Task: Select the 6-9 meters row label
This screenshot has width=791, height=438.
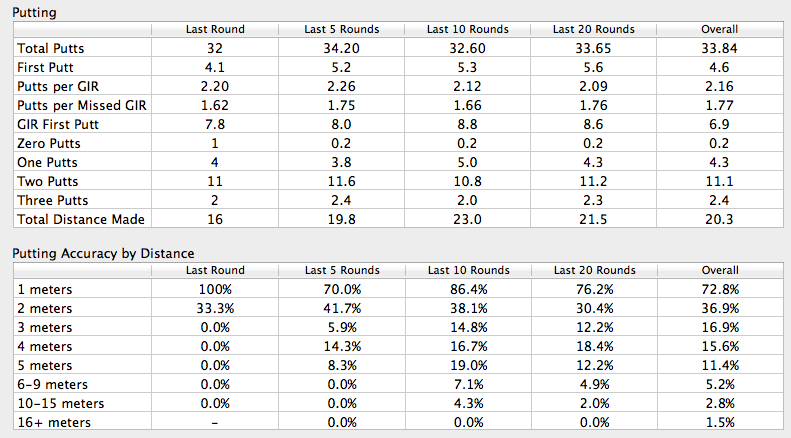Action: pyautogui.click(x=52, y=385)
